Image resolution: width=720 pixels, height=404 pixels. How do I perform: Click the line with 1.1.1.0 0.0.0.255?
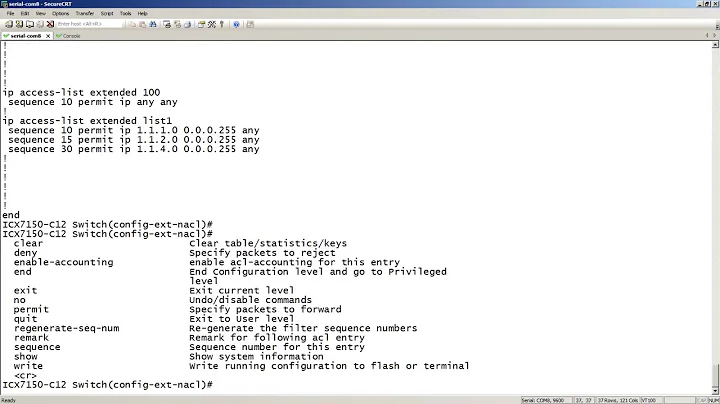pos(134,130)
